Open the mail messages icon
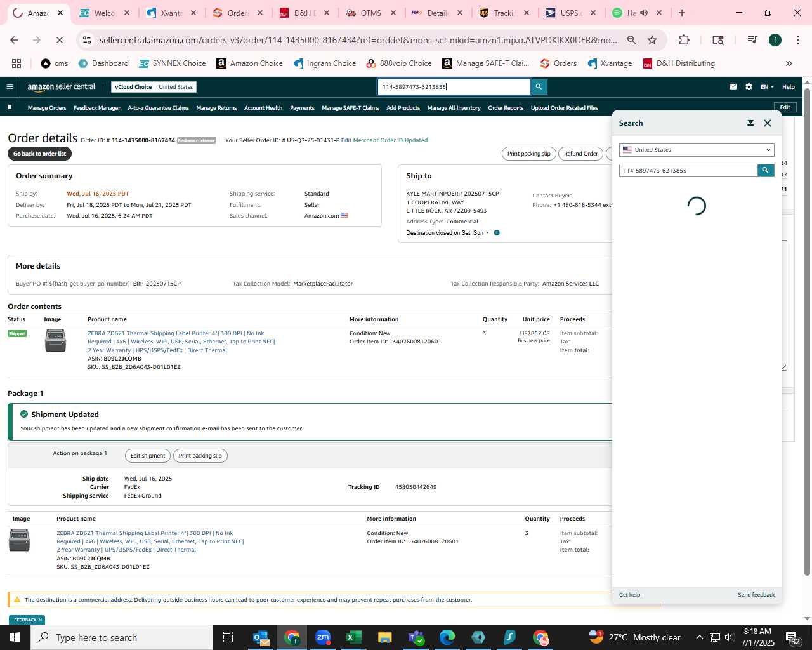Screen dimensions: 812x650 pos(733,87)
